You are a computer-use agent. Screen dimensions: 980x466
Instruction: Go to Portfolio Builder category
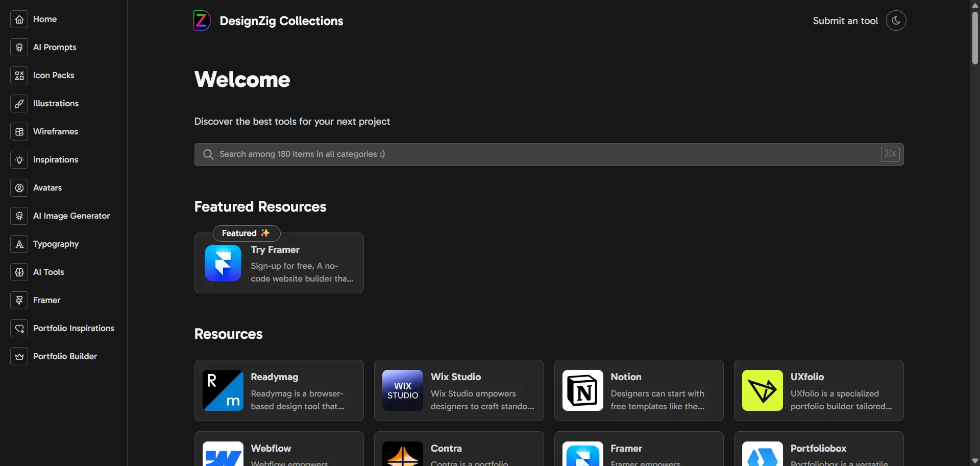[x=65, y=357]
